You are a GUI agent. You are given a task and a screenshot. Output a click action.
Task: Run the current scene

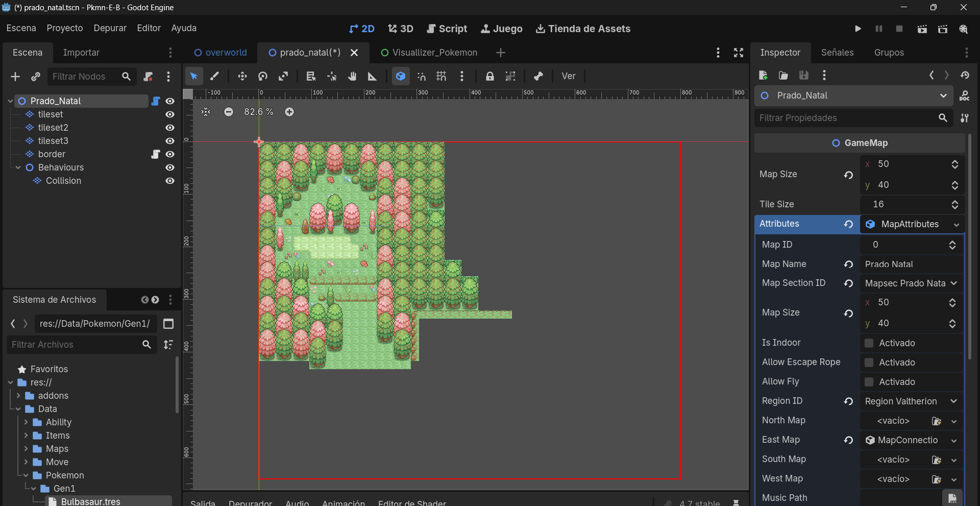pyautogui.click(x=922, y=29)
